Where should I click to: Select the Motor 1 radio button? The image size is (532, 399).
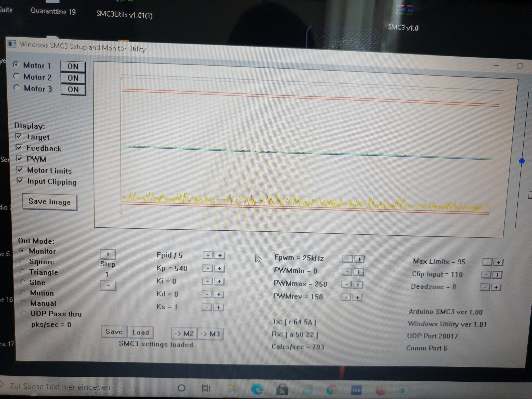pos(16,64)
